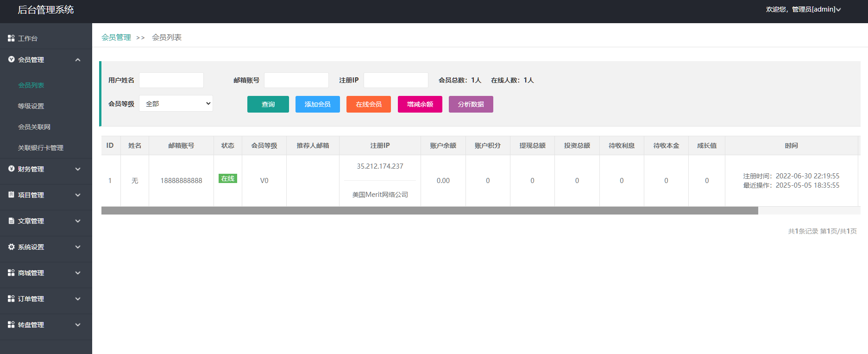The image size is (868, 354).
Task: Click the 文章管理 document icon
Action: 11,221
